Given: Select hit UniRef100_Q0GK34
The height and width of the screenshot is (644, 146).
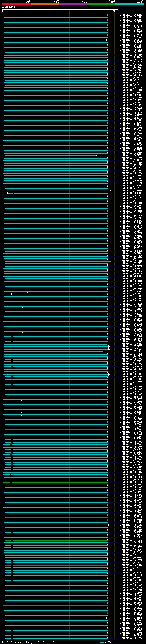Looking at the screenshot, I should 131,181.
